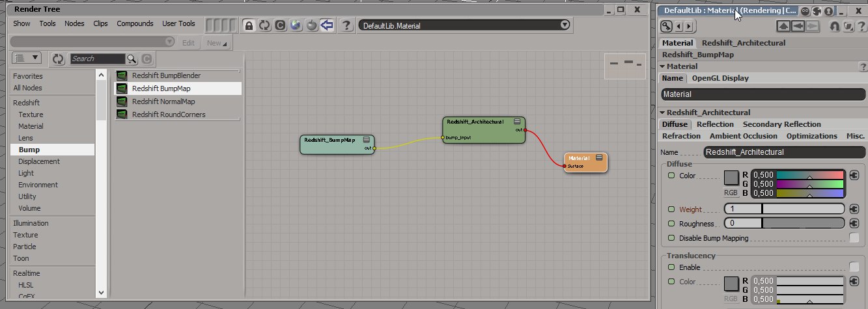Toggle animation dot for Translucency Color
Image resolution: width=868 pixels, height=309 pixels.
[671, 282]
